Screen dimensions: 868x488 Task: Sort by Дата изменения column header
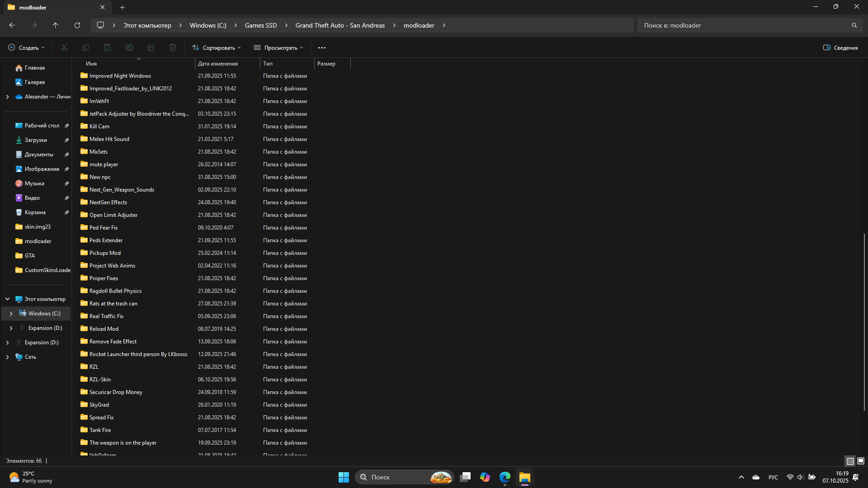218,64
